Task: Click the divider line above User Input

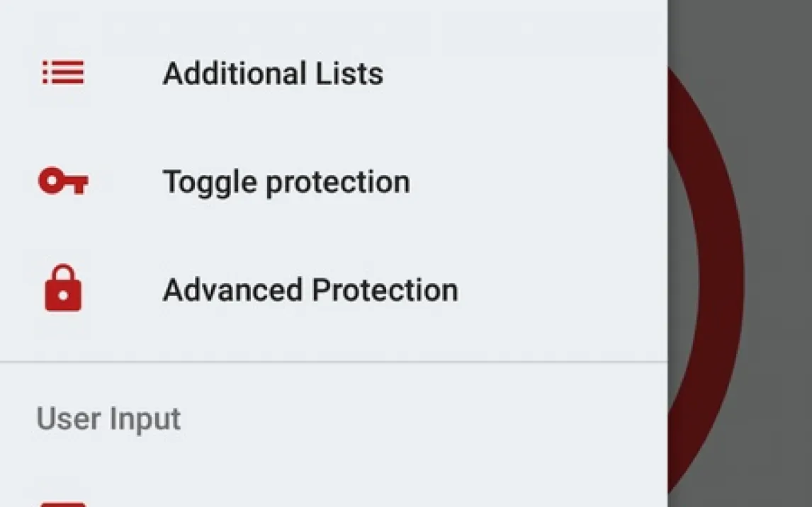Action: (333, 362)
